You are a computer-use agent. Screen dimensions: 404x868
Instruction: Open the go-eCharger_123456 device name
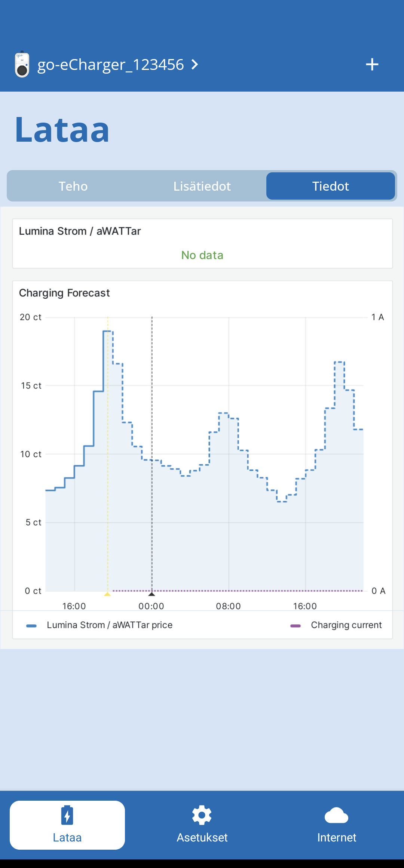click(x=110, y=65)
